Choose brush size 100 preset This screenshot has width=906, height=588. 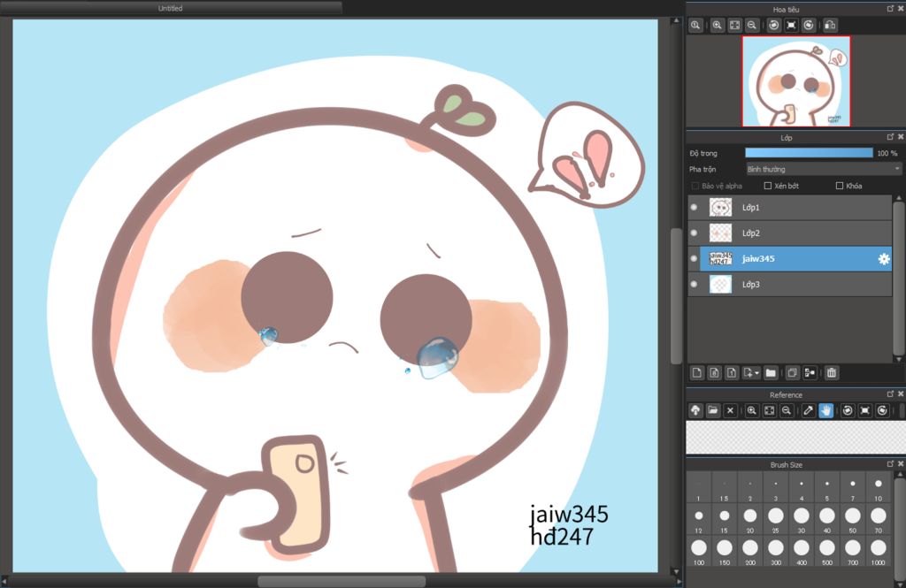pyautogui.click(x=699, y=548)
